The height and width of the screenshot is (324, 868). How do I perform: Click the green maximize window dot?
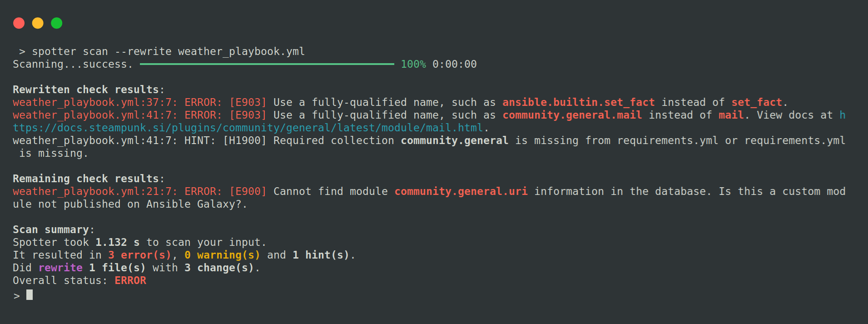click(x=57, y=23)
